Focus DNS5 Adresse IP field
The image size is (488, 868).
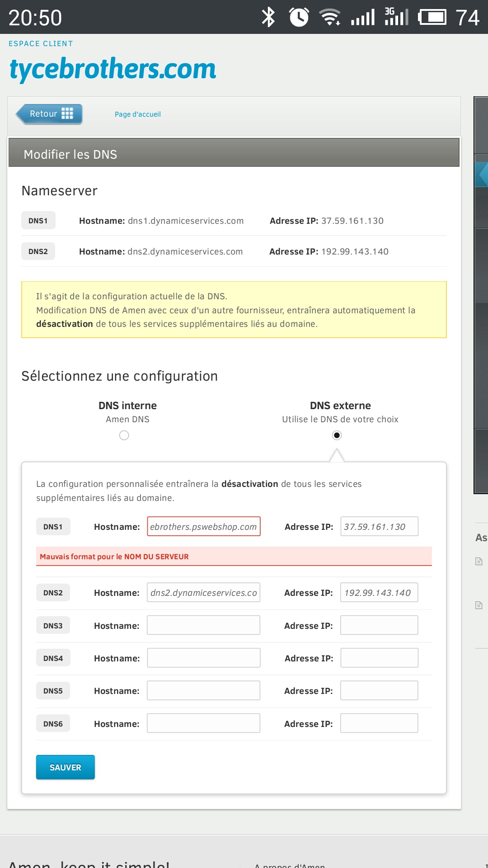(379, 690)
